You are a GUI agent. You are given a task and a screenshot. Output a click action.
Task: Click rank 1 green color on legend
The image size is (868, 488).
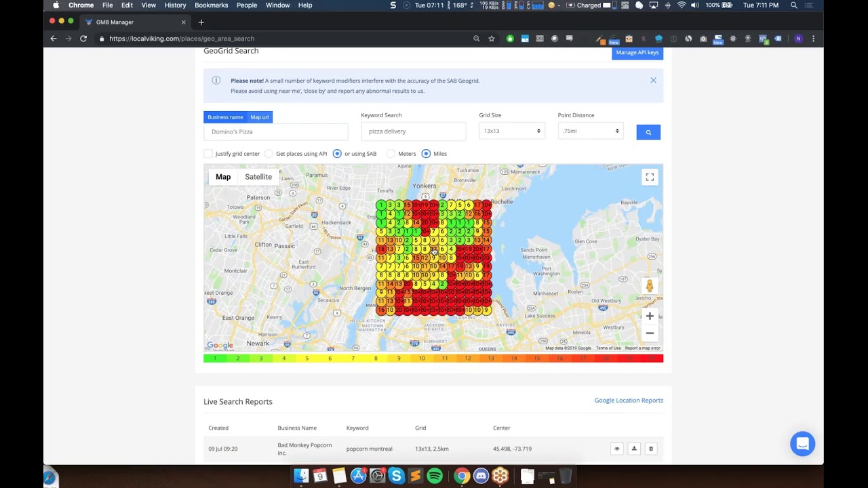tap(215, 359)
